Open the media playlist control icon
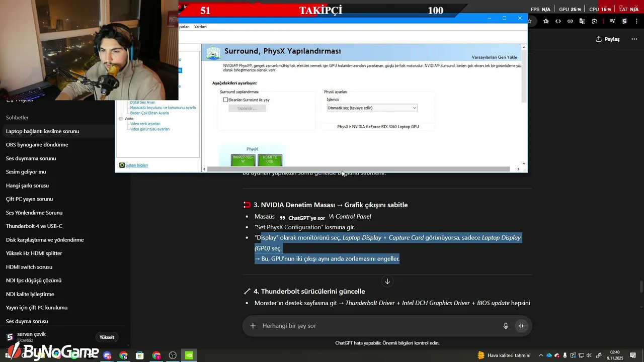 pos(612,21)
